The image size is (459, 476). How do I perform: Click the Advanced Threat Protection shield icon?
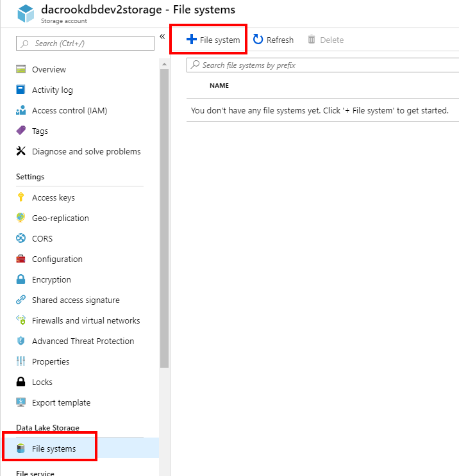pos(21,341)
